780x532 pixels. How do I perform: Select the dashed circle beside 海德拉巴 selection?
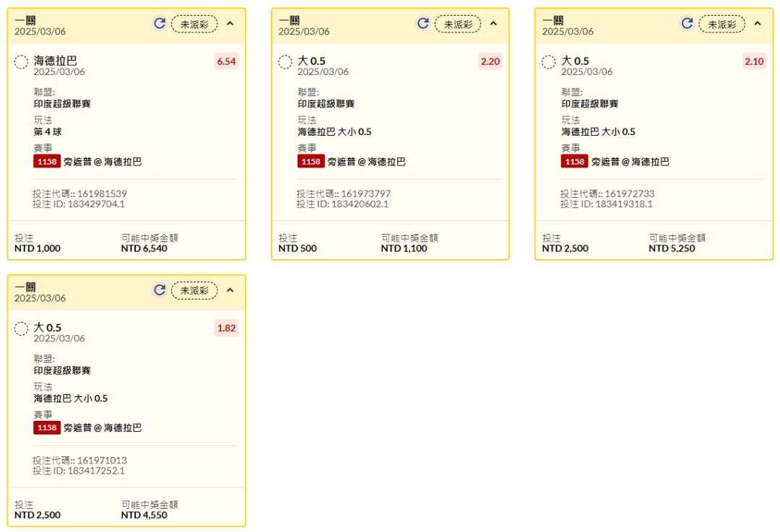21,62
